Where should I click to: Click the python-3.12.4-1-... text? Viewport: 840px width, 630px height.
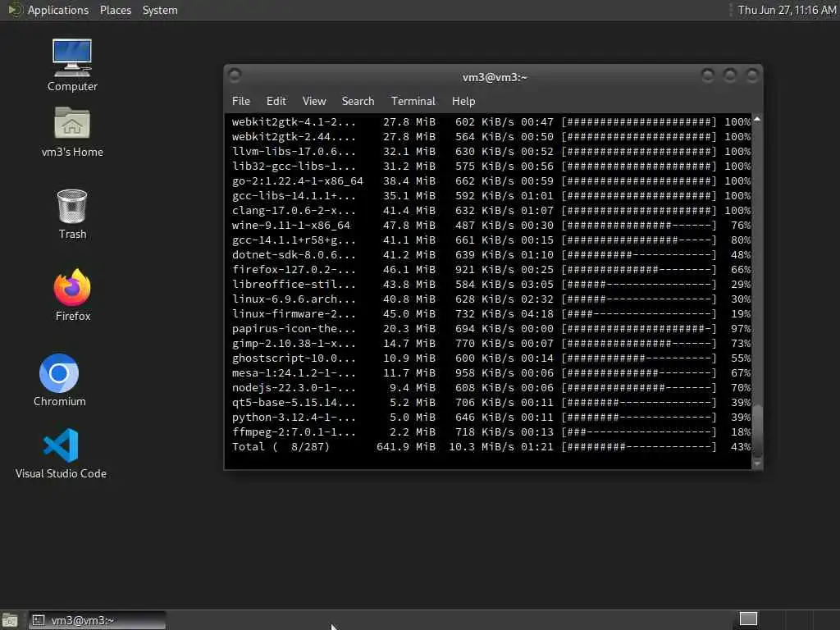(294, 417)
